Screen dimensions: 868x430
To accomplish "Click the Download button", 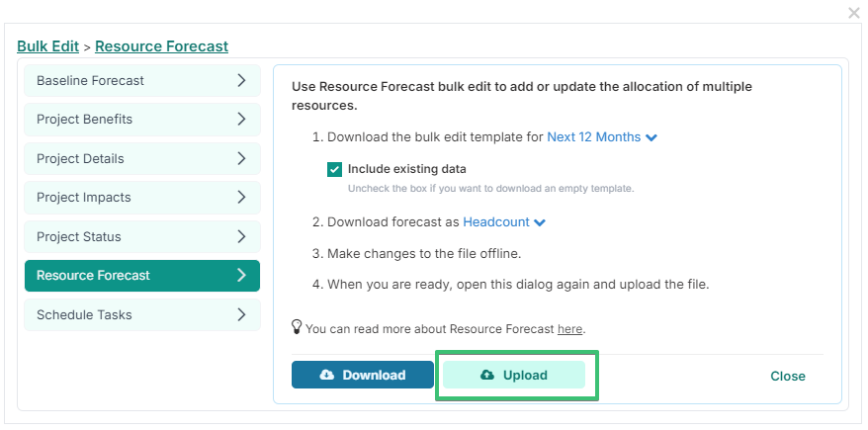I will [x=363, y=375].
